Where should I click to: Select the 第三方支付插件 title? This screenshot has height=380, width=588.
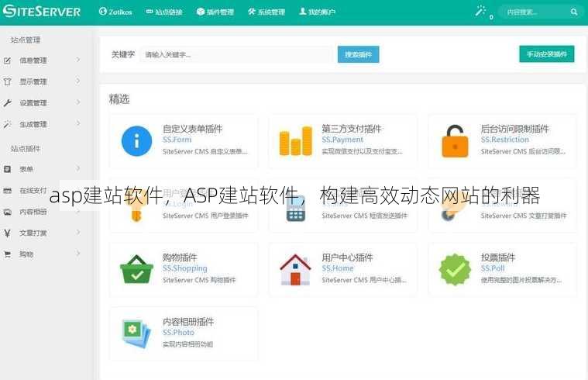pyautogui.click(x=352, y=129)
